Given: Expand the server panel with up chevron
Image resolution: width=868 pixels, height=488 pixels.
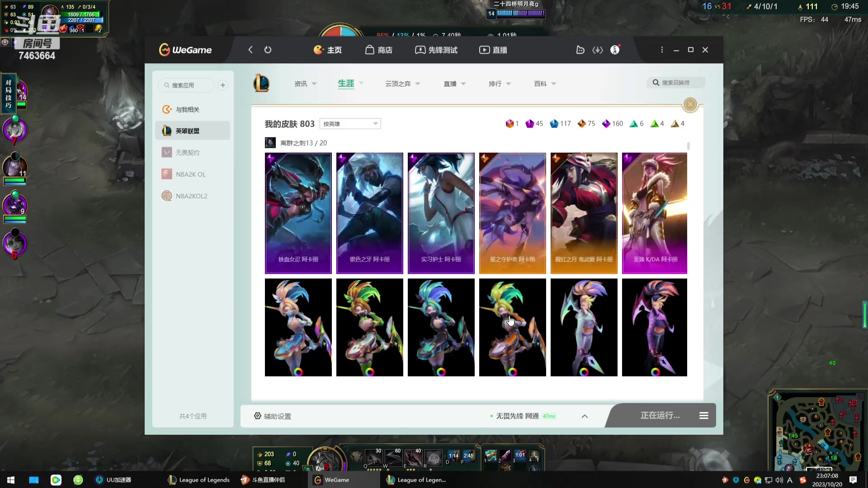Looking at the screenshot, I should pyautogui.click(x=585, y=416).
